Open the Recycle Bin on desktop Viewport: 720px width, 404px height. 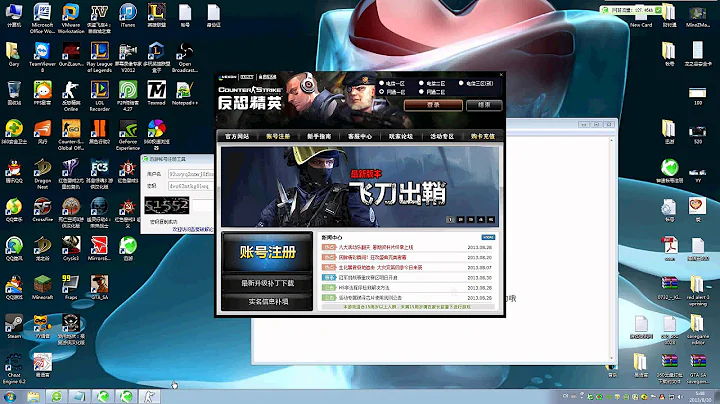click(14, 91)
